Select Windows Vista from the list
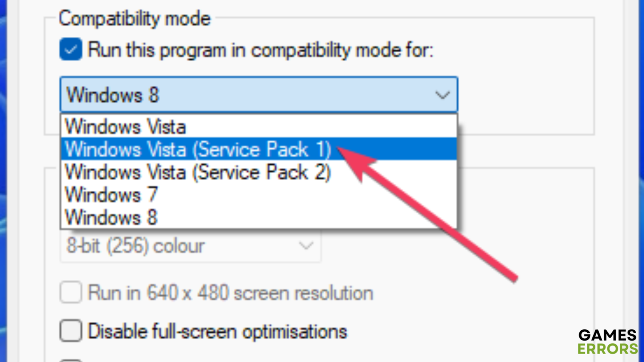This screenshot has width=644, height=362. pos(126,127)
